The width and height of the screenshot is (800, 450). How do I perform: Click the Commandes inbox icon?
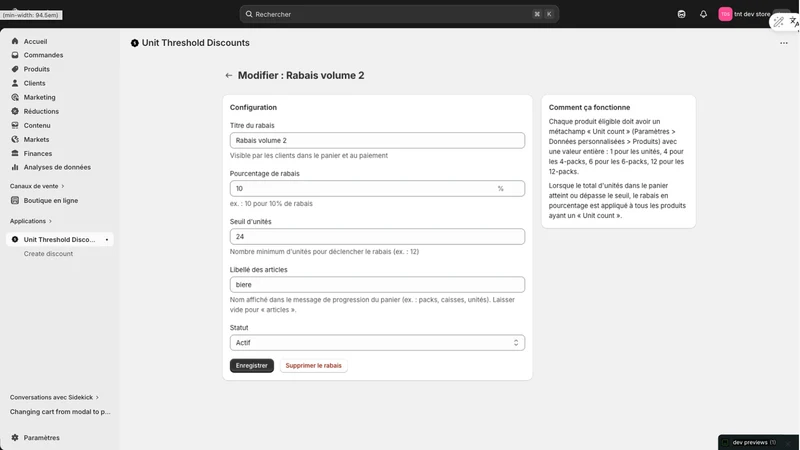[15, 55]
